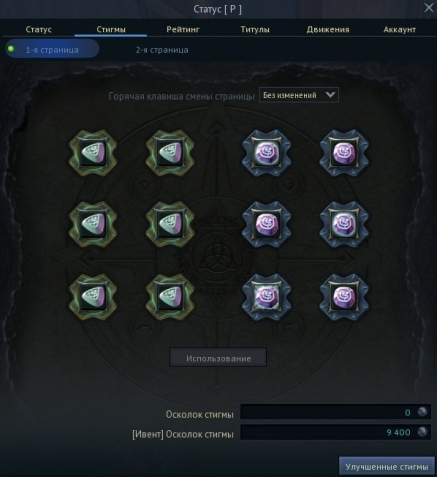Screen dimensions: 437x477
Task: Click the Использование button
Action: pos(218,358)
